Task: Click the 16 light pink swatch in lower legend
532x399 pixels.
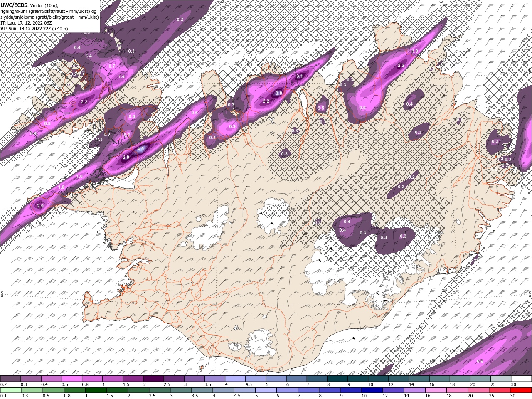Action: coord(436,390)
